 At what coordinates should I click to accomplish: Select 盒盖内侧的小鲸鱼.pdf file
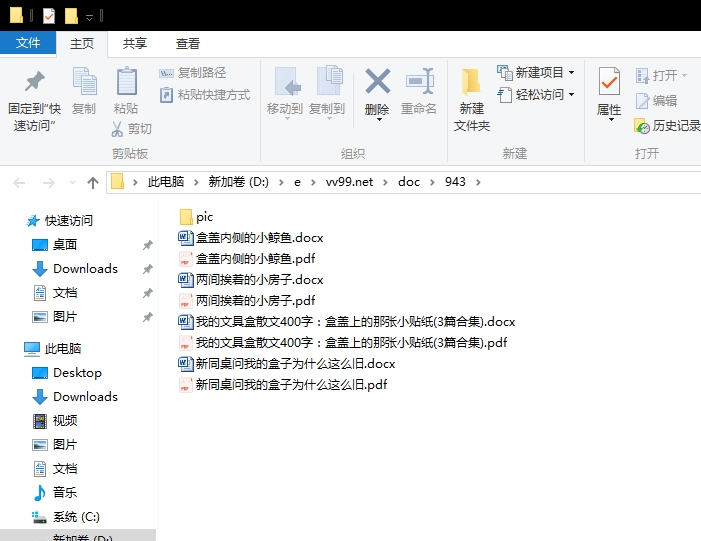point(247,259)
